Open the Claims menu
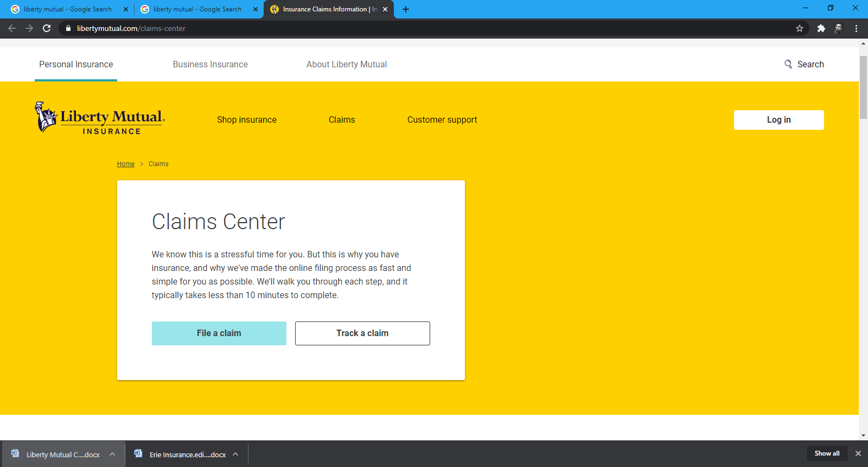 pyautogui.click(x=342, y=119)
